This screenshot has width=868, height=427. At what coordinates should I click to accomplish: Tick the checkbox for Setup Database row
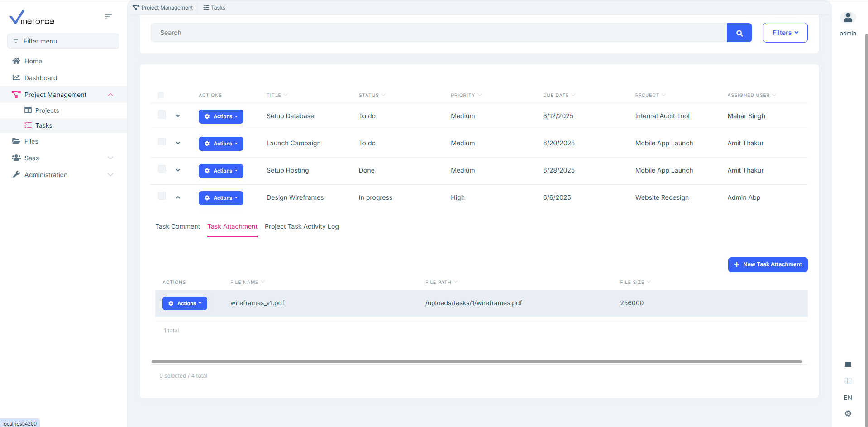162,115
